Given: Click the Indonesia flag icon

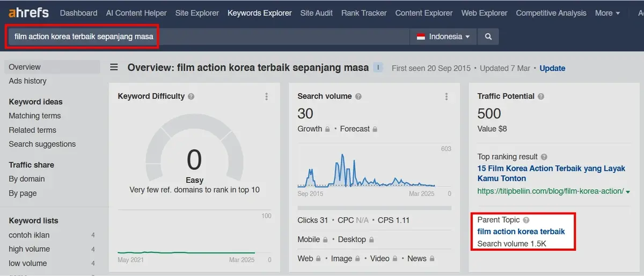Looking at the screenshot, I should click(x=421, y=36).
